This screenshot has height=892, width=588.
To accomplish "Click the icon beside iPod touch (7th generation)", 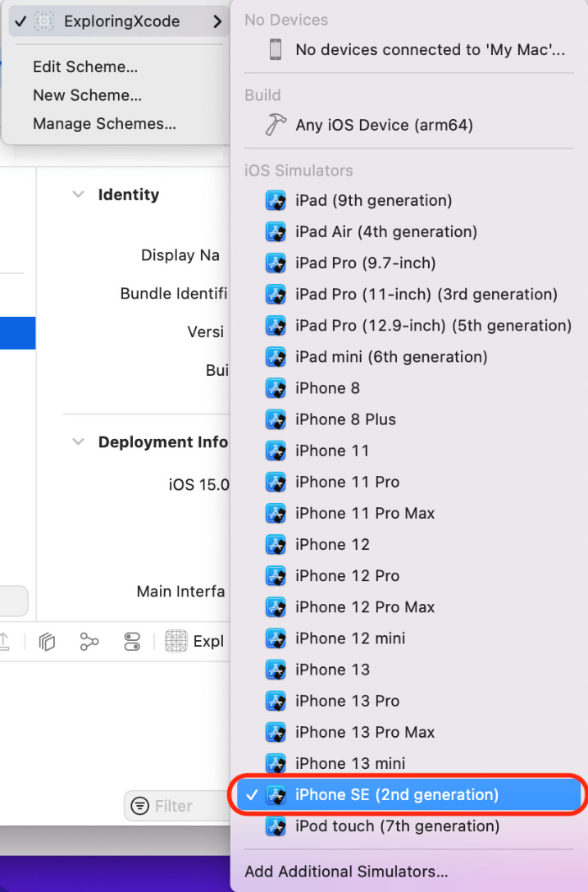I will click(276, 826).
